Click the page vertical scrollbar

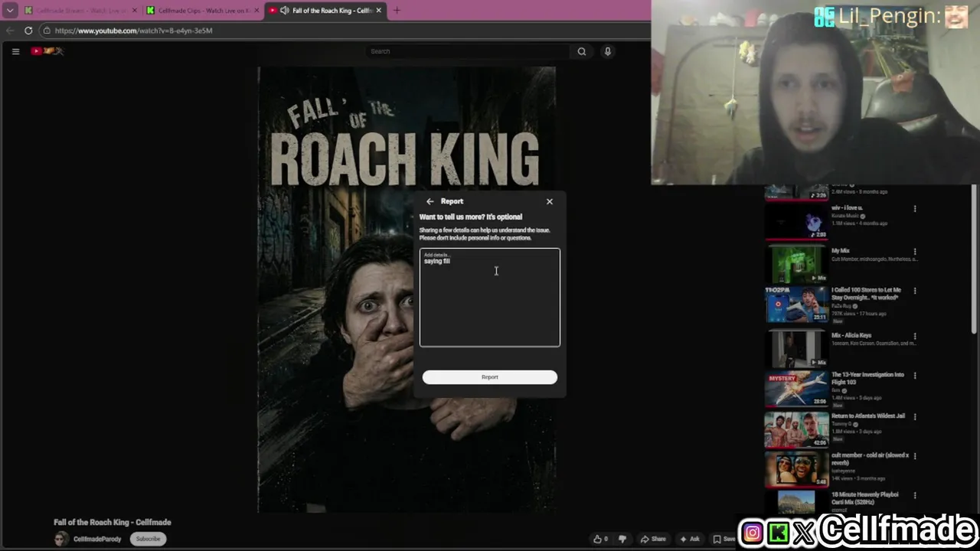pos(975,260)
